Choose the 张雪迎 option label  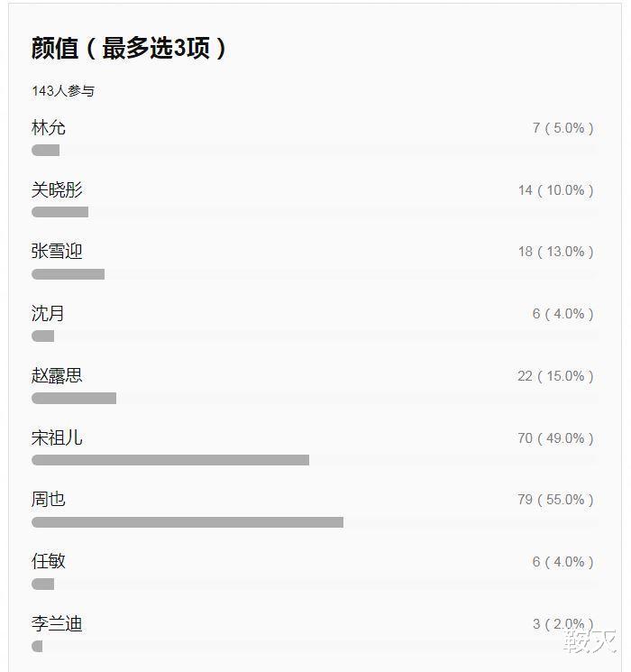click(x=57, y=251)
